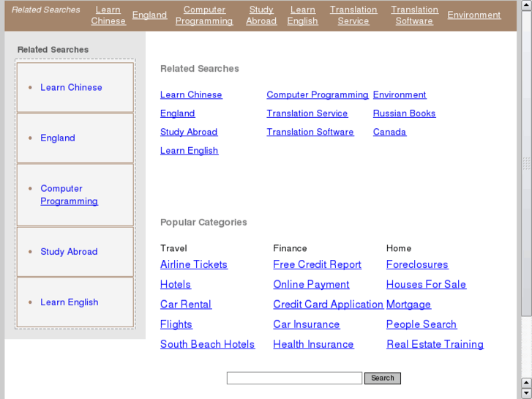Click the Search button

click(383, 379)
